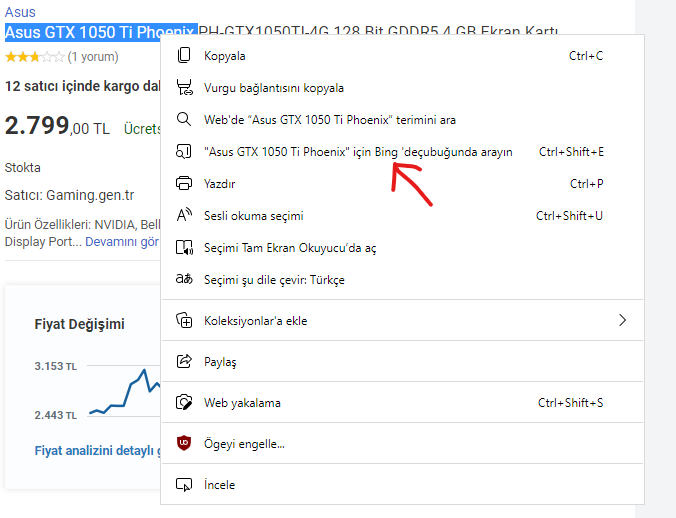Choose İncele at menu bottom
676x518 pixels.
(402, 484)
